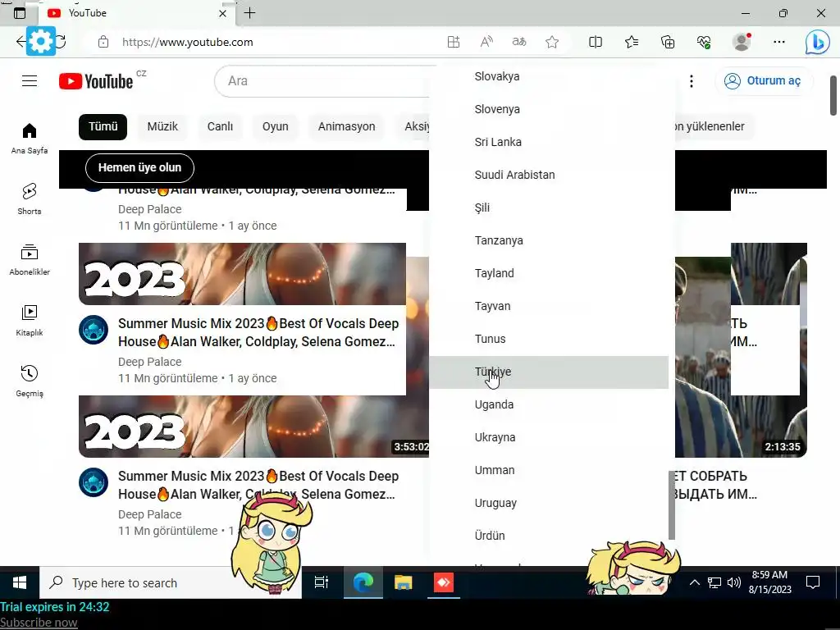Click the taskbar search box
This screenshot has width=840, height=630.
tap(171, 582)
